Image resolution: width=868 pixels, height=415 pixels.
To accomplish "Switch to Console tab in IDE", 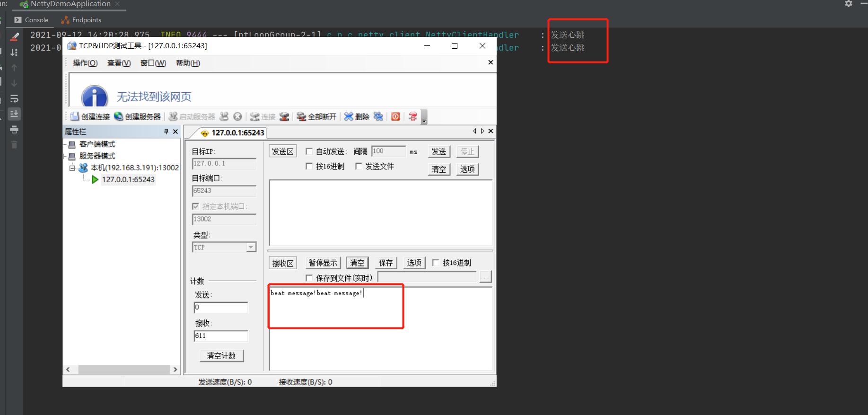I will click(31, 20).
